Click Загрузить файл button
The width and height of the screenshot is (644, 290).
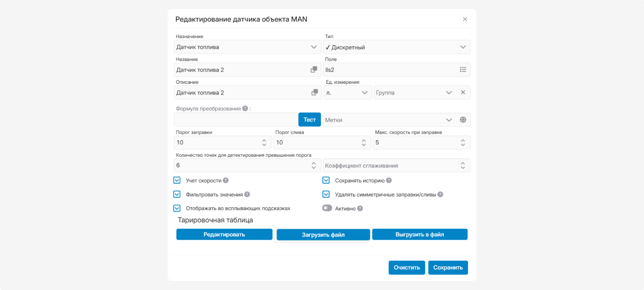pos(323,235)
